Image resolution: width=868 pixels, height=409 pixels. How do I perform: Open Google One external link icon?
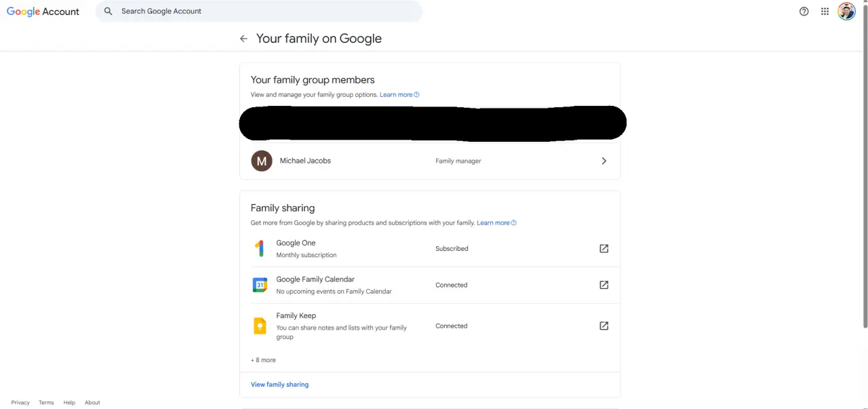pyautogui.click(x=604, y=249)
